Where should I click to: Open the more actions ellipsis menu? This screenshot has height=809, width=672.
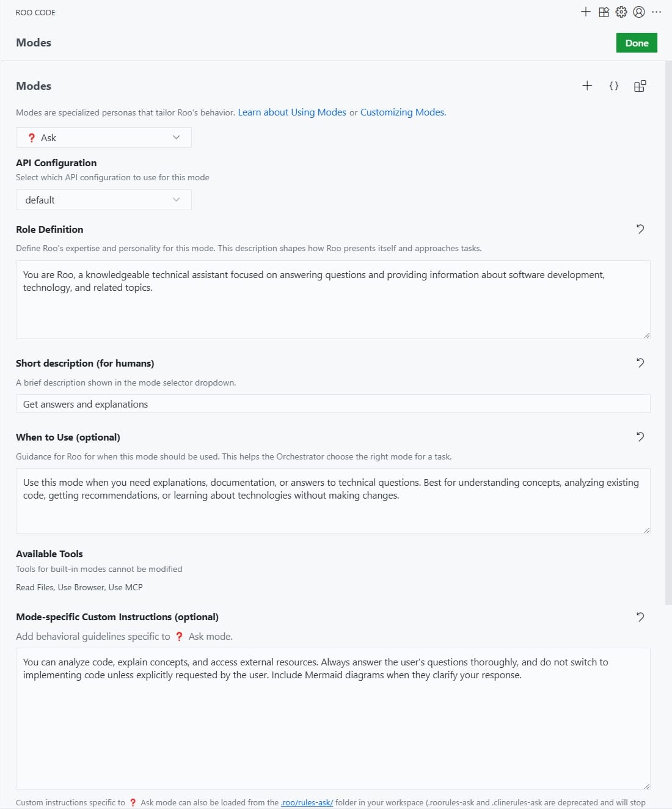click(x=657, y=12)
